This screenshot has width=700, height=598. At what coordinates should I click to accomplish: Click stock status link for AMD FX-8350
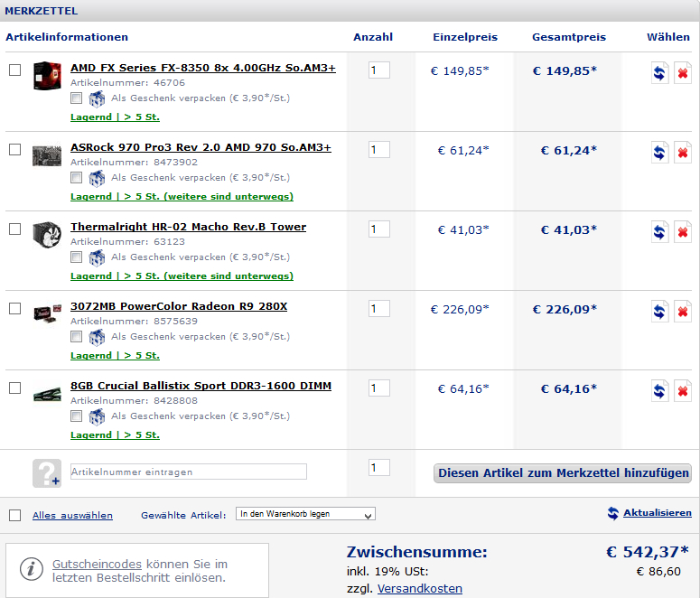[116, 117]
